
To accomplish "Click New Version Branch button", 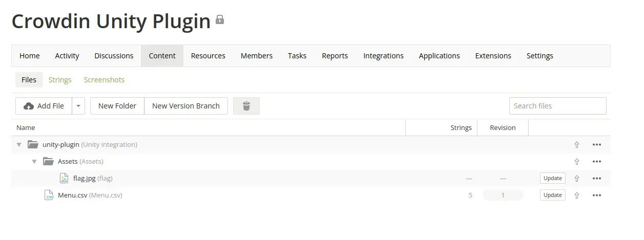I will [x=186, y=106].
